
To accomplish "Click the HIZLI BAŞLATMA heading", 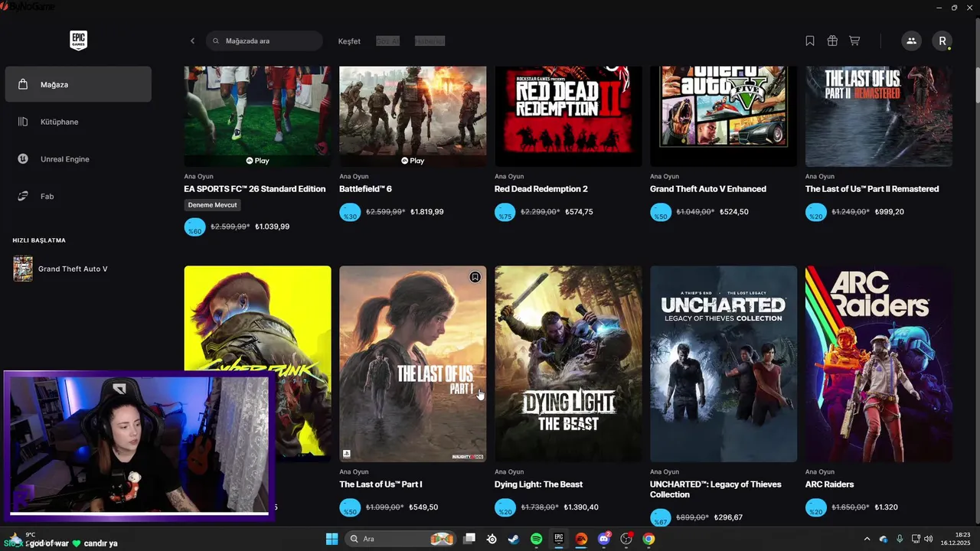I will pyautogui.click(x=39, y=240).
